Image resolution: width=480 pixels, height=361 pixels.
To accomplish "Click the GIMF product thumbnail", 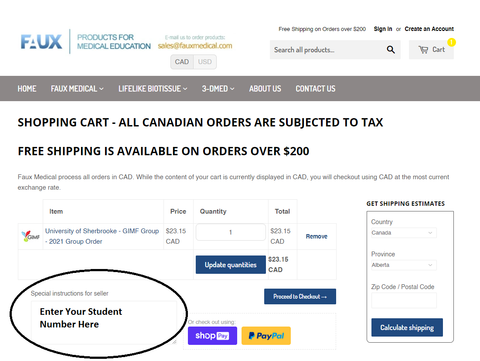I will pyautogui.click(x=30, y=236).
